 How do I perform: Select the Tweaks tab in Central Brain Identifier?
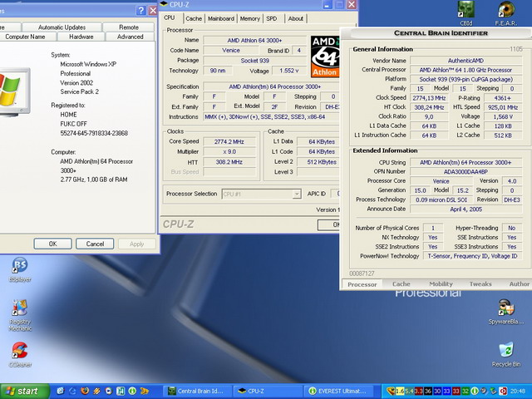[480, 283]
